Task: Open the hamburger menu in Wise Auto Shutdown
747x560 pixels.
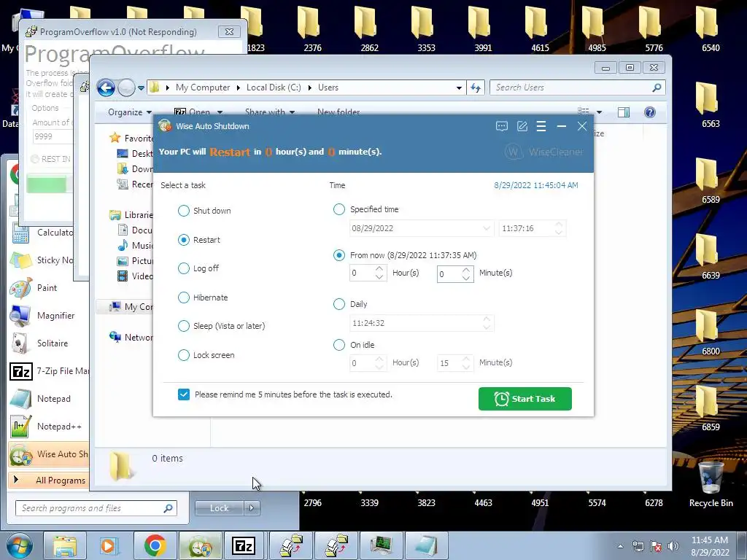Action: tap(541, 126)
